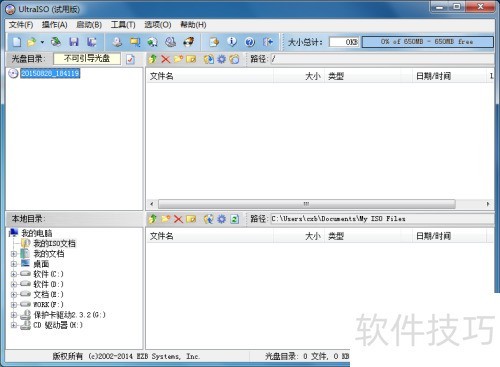Click Refresh icon in local toolbar
The height and width of the screenshot is (367, 500).
pyautogui.click(x=235, y=219)
